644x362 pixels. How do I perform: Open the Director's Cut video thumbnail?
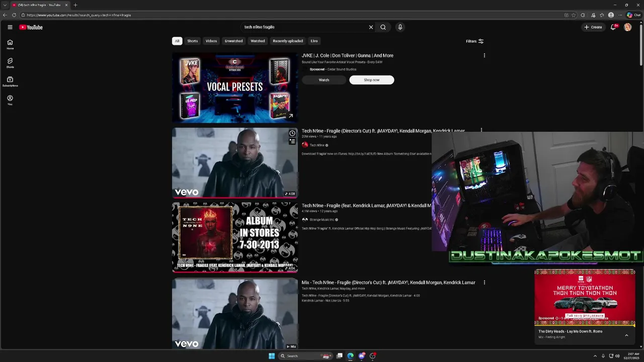pos(235,162)
